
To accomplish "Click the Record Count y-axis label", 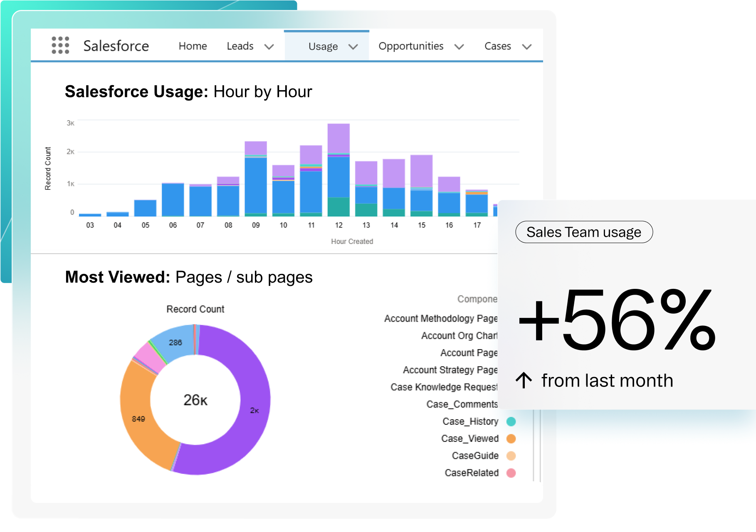I will click(48, 168).
